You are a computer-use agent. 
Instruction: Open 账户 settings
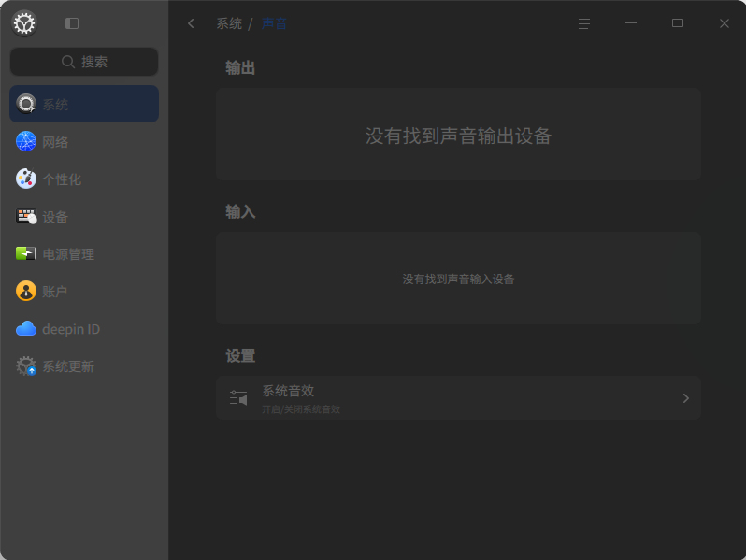(84, 291)
